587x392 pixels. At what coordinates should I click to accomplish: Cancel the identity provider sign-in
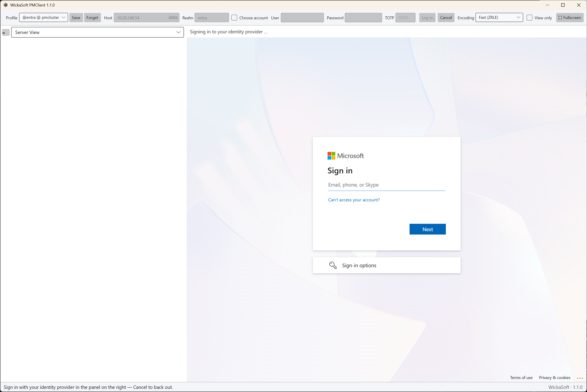[x=446, y=17]
